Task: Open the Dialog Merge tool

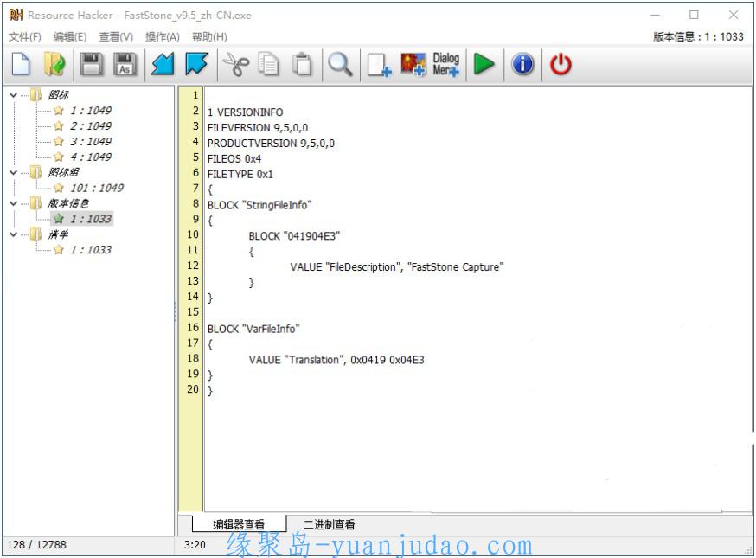Action: click(x=446, y=64)
